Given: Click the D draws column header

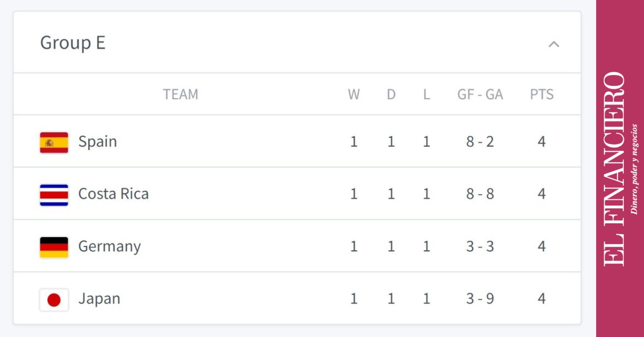Looking at the screenshot, I should 391,94.
